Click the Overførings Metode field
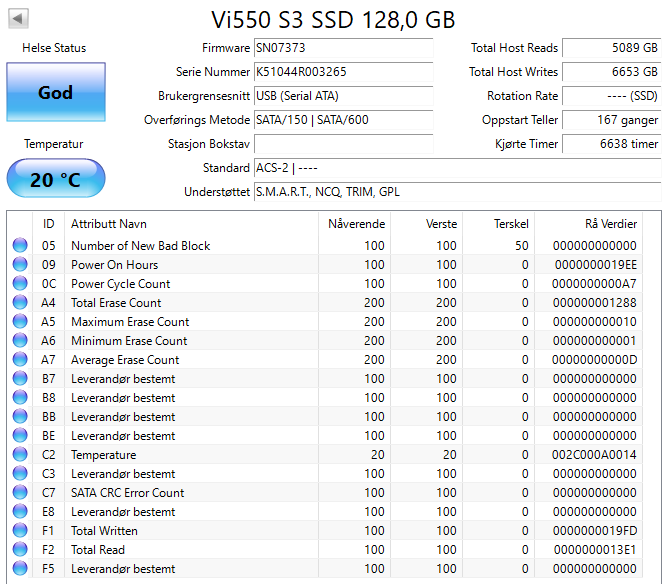 [x=343, y=119]
